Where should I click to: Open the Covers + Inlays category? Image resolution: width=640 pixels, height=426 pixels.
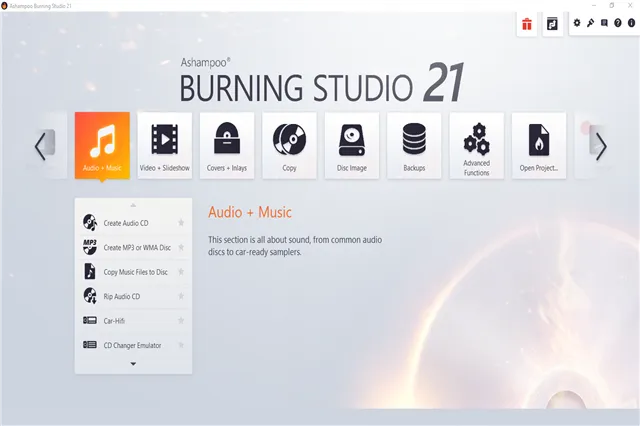coord(227,146)
